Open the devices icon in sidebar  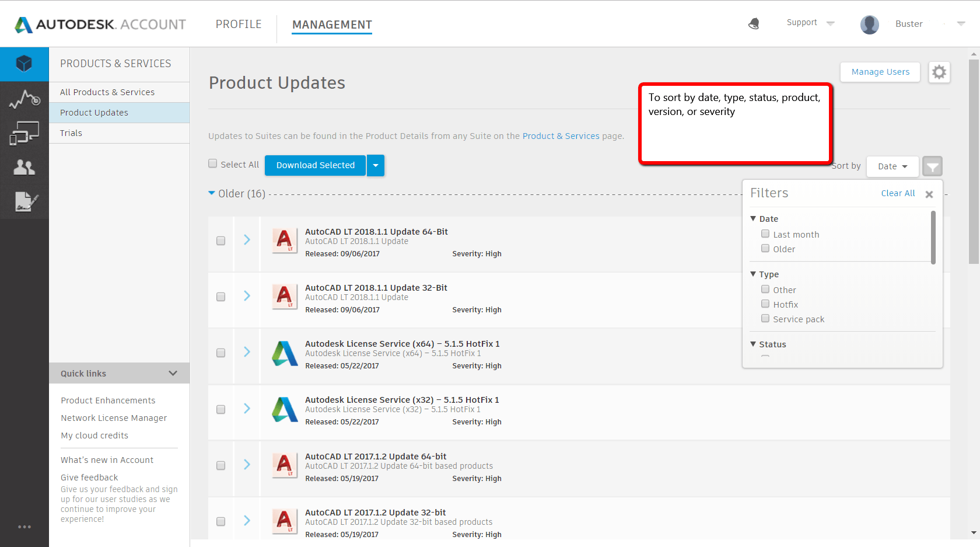click(x=24, y=133)
